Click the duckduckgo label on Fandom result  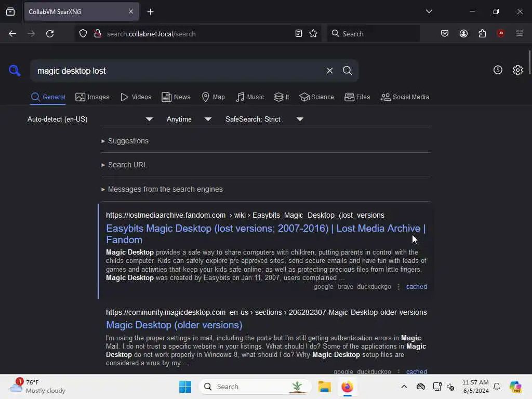(x=374, y=287)
